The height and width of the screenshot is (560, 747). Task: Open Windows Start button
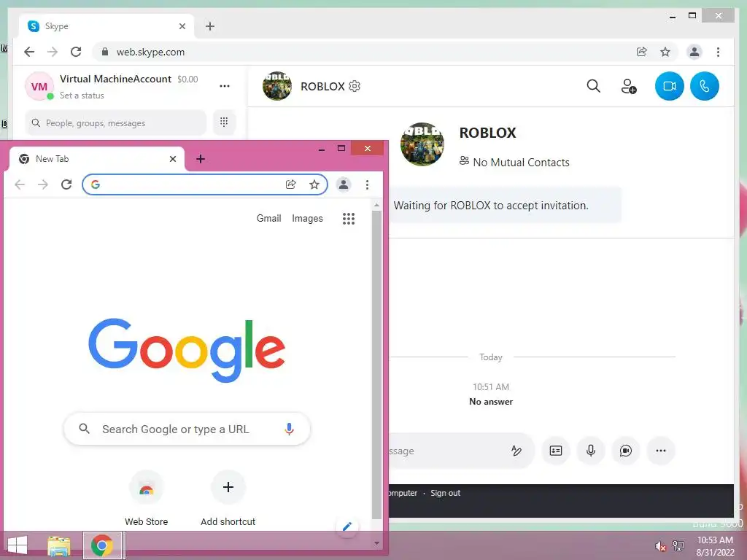pos(18,545)
